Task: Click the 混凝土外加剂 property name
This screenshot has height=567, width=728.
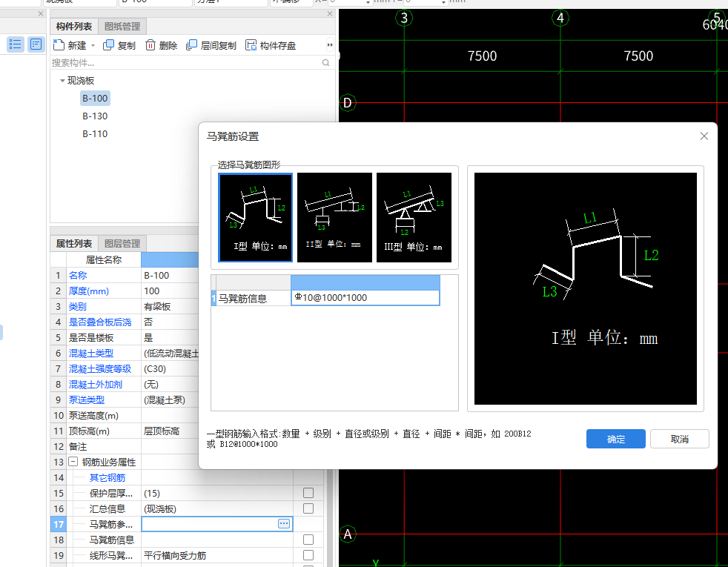Action: (95, 384)
